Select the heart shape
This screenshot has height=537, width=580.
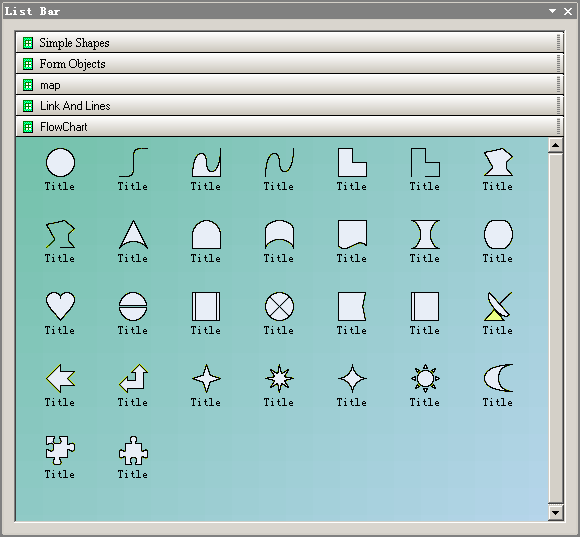pos(60,306)
